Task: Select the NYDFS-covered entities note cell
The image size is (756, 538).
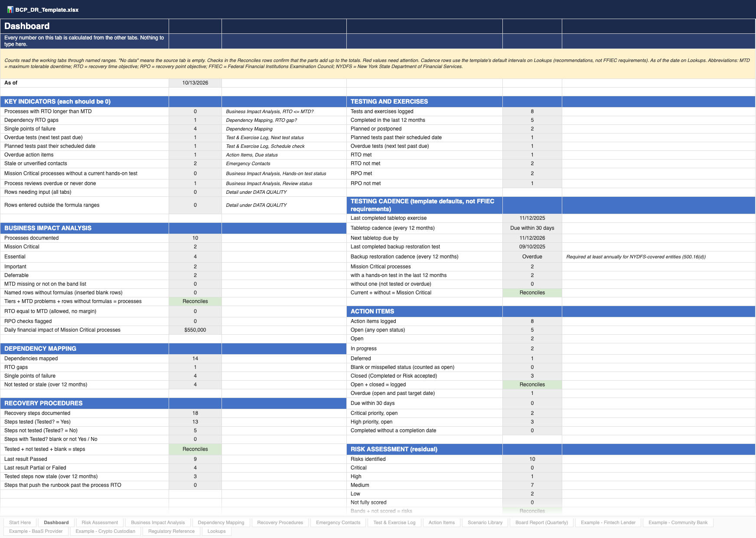Action: pos(658,257)
